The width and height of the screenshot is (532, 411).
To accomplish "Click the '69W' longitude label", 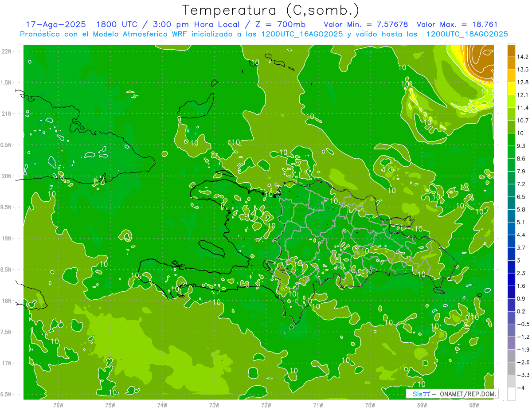I will (x=422, y=405).
